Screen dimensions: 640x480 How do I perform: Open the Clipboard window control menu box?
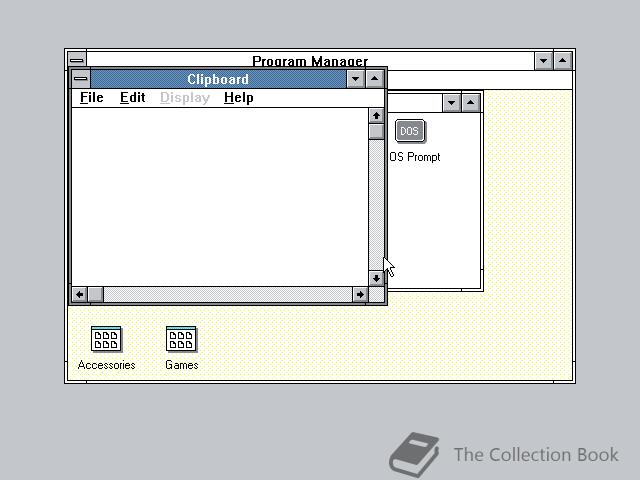pos(81,79)
